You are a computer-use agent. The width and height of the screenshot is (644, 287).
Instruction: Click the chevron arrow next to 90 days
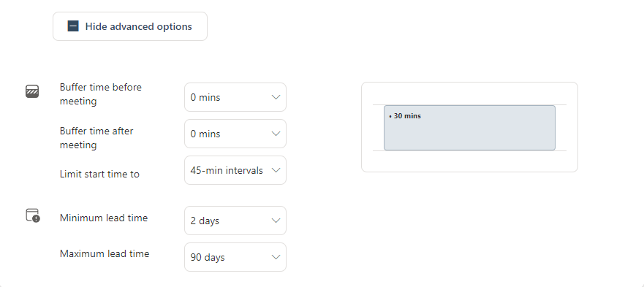pyautogui.click(x=276, y=257)
